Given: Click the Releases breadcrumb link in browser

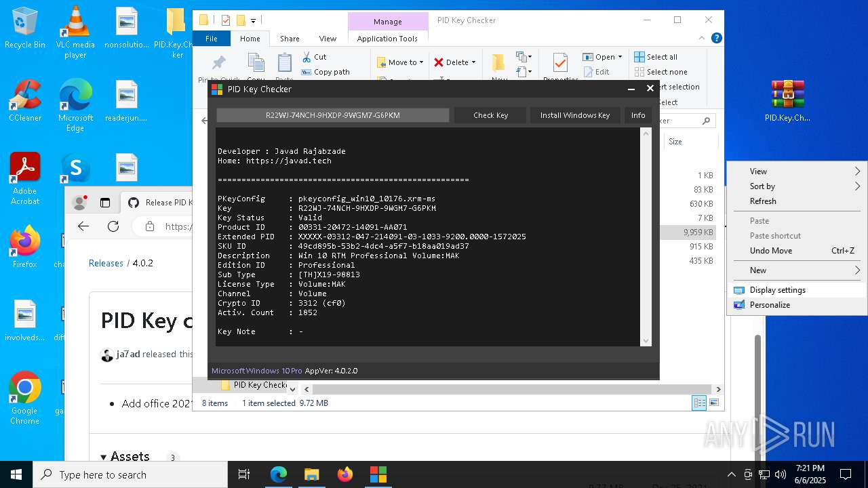Looking at the screenshot, I should point(106,263).
